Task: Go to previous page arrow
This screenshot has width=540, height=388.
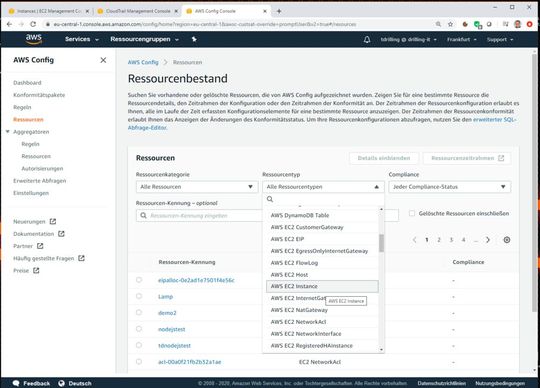Action: (x=414, y=240)
